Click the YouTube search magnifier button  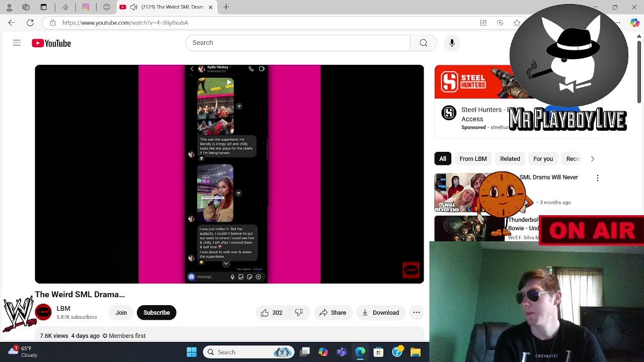424,43
